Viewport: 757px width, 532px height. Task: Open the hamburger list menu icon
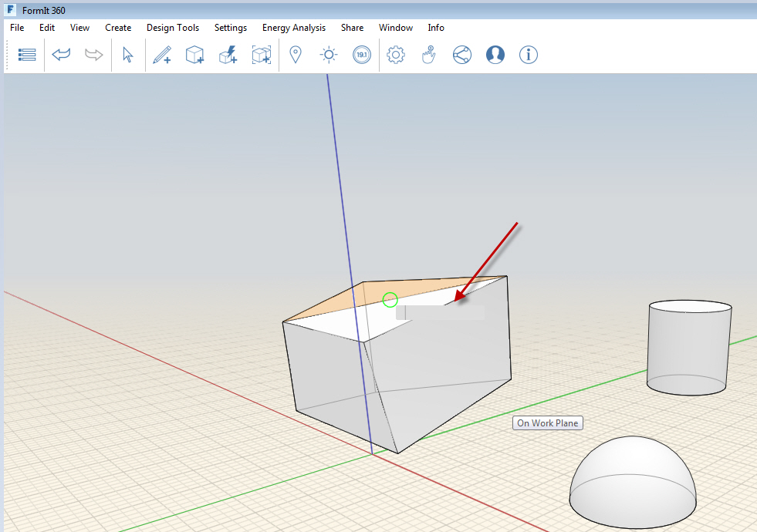(x=27, y=55)
